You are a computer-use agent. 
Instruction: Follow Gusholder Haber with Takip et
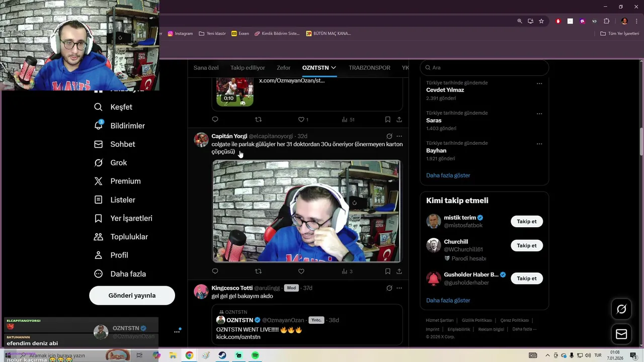[x=527, y=279]
